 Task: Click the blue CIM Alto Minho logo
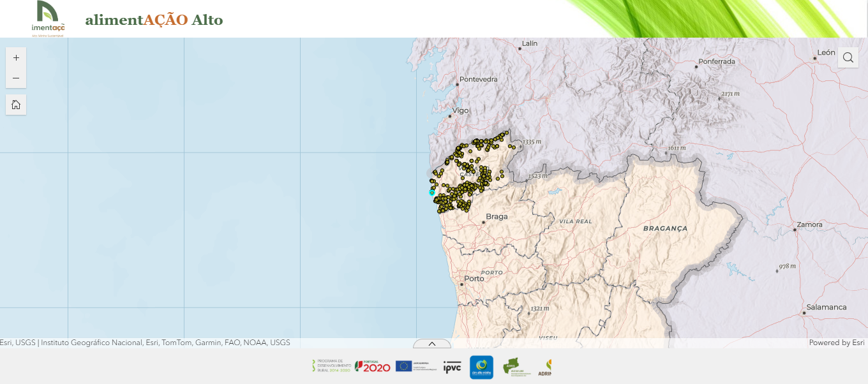481,367
